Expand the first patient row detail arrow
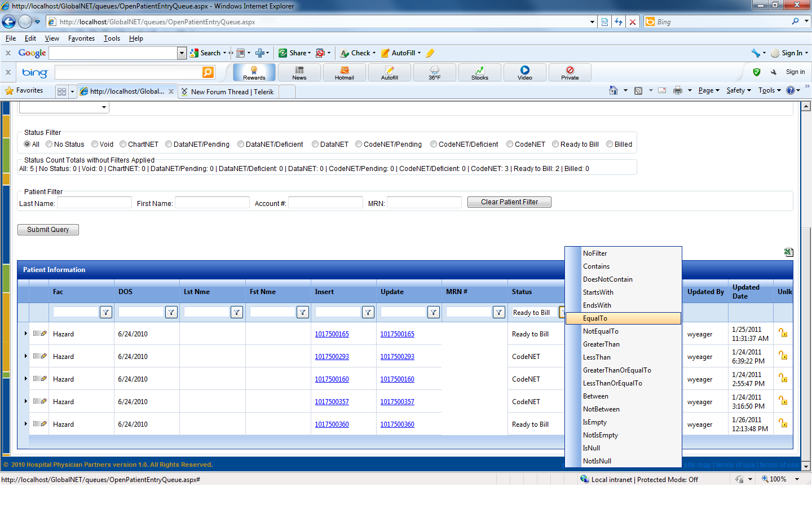812x508 pixels. [x=25, y=334]
